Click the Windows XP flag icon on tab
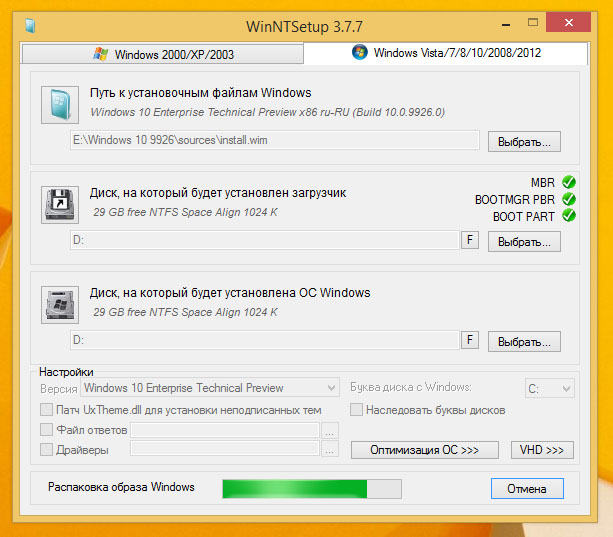Image resolution: width=613 pixels, height=537 pixels. (100, 54)
